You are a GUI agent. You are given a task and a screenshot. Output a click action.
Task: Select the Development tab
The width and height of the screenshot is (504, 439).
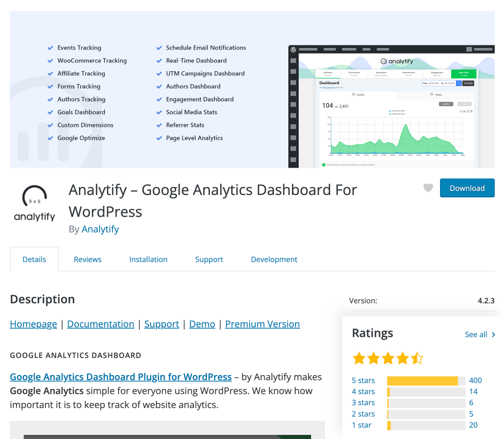point(274,259)
